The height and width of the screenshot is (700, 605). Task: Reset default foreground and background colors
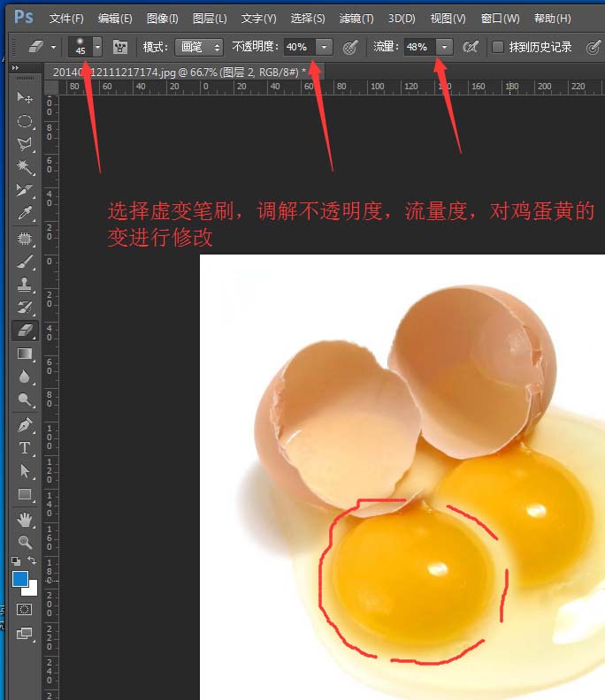pyautogui.click(x=16, y=560)
